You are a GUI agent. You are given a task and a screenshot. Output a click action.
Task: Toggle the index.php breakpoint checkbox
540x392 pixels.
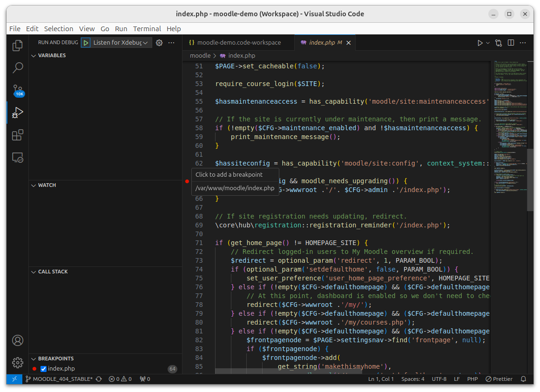[43, 369]
